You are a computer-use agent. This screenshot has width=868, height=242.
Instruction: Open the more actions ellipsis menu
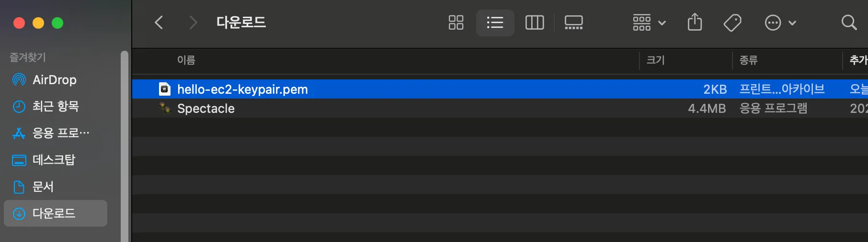780,22
